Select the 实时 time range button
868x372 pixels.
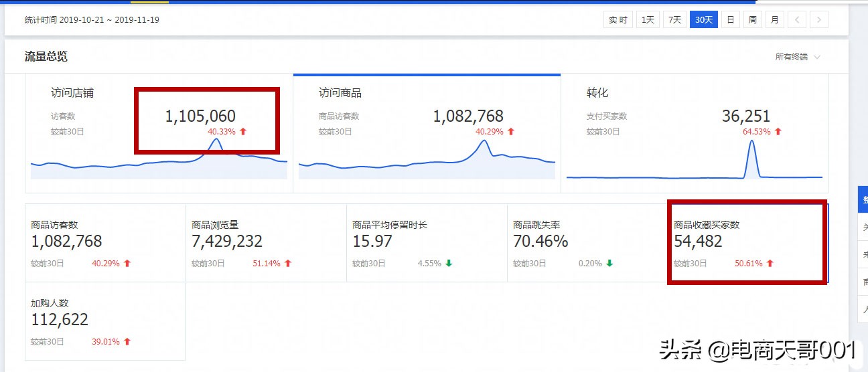tap(618, 19)
